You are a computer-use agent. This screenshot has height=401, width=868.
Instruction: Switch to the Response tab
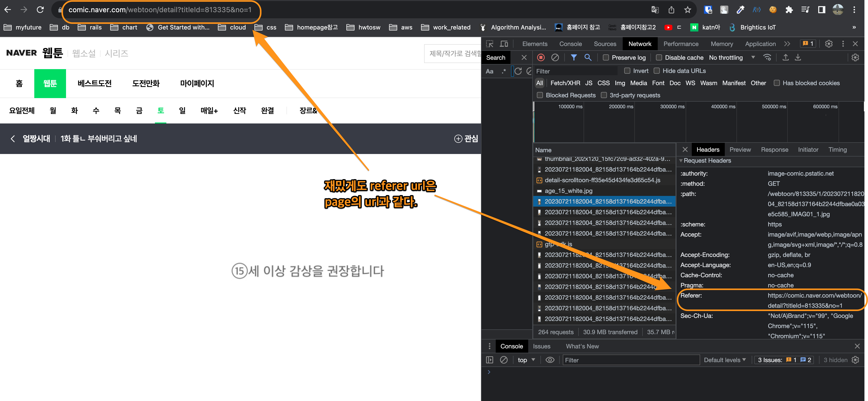(774, 150)
